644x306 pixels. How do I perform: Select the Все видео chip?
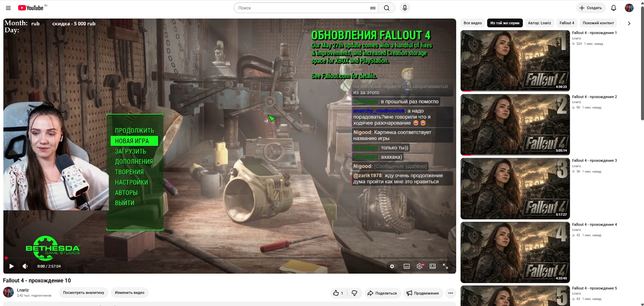(x=473, y=23)
